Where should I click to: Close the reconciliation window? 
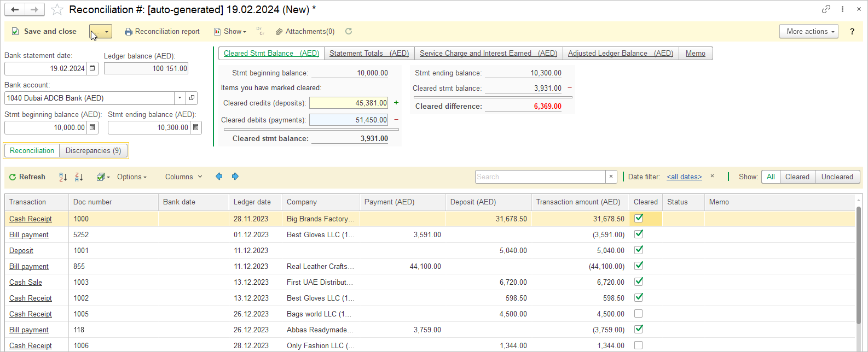tap(859, 9)
